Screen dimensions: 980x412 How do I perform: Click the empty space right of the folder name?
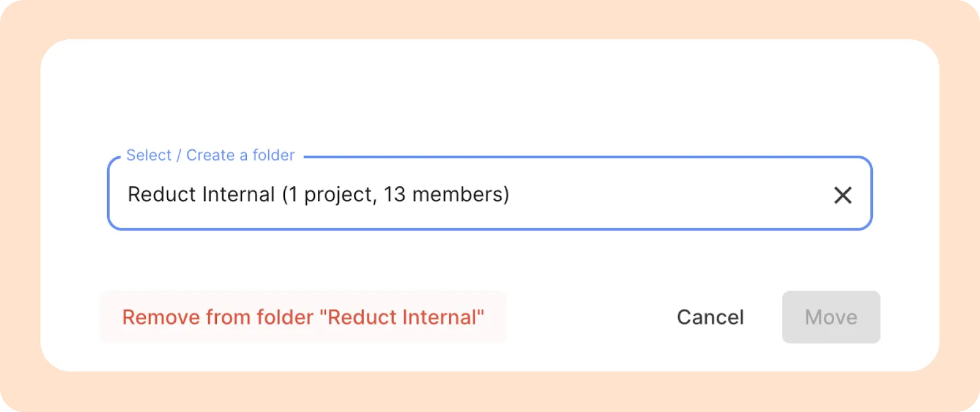pos(668,194)
